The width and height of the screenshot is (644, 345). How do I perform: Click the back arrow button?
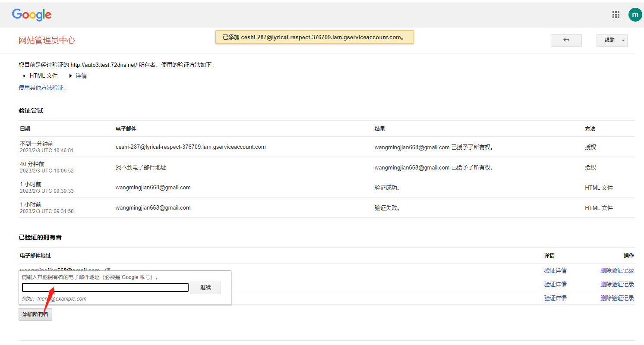click(566, 40)
